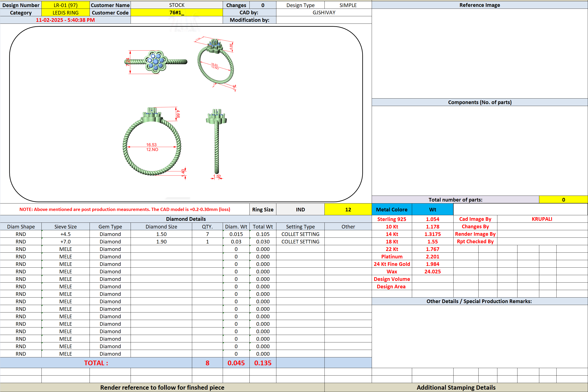This screenshot has width=588, height=392.
Task: Click the 22 Kt weight 1.767
Action: point(432,249)
